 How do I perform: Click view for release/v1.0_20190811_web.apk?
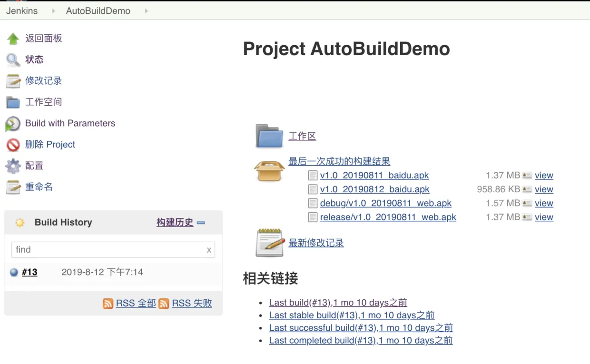[x=544, y=217]
